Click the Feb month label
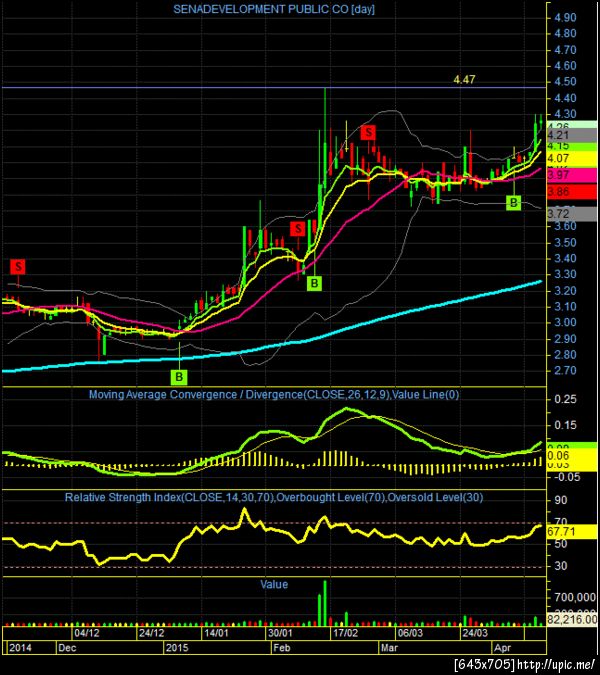The height and width of the screenshot is (675, 600). pos(282,647)
